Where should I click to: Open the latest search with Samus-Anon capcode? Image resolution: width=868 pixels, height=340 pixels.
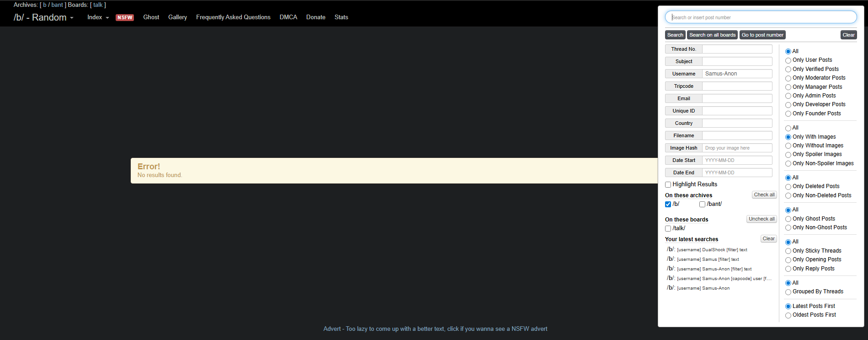click(x=719, y=278)
